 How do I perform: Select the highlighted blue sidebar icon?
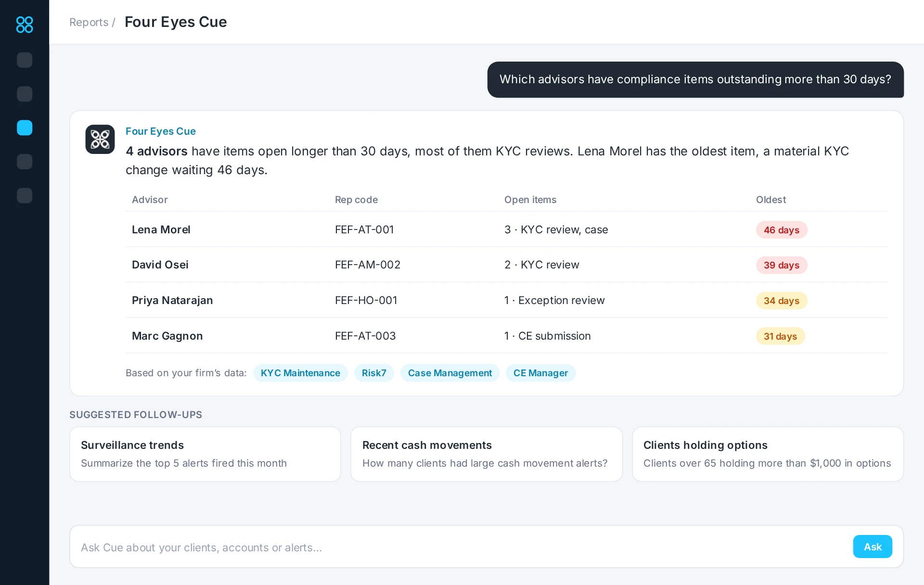25,128
